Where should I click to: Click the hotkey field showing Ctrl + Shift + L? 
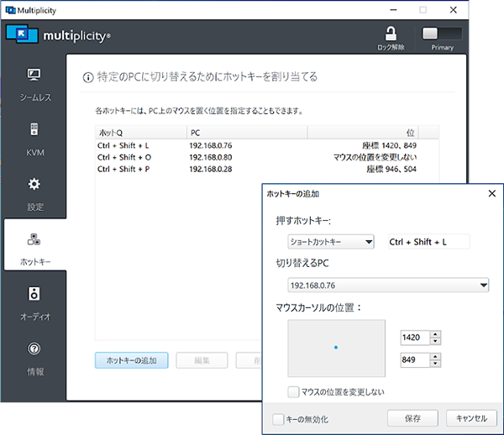(x=428, y=242)
